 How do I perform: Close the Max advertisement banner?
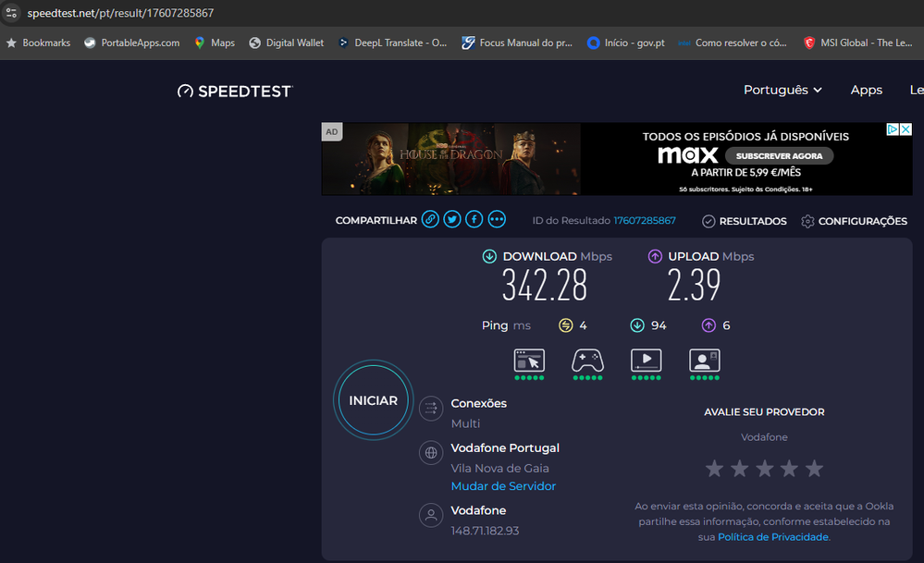click(x=905, y=129)
